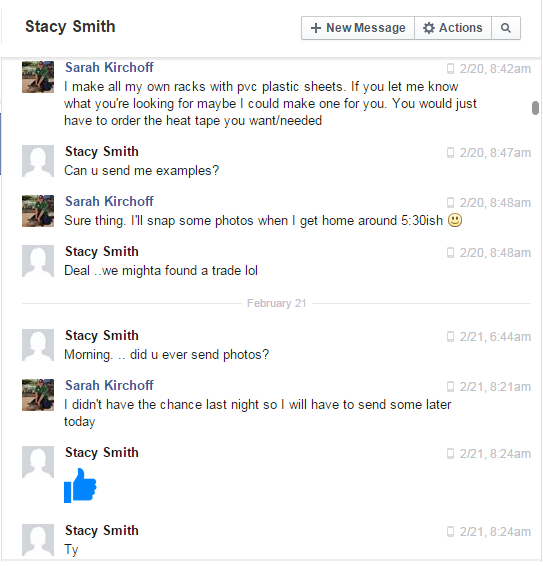Click Sarah's avatar next to 'I didn't have' message
The width and height of the screenshot is (543, 566).
click(x=38, y=395)
